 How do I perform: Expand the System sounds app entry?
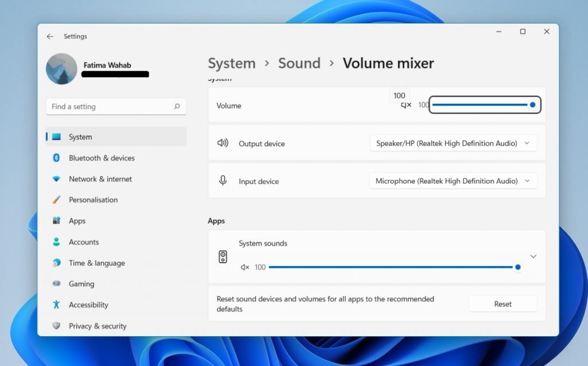pos(533,256)
